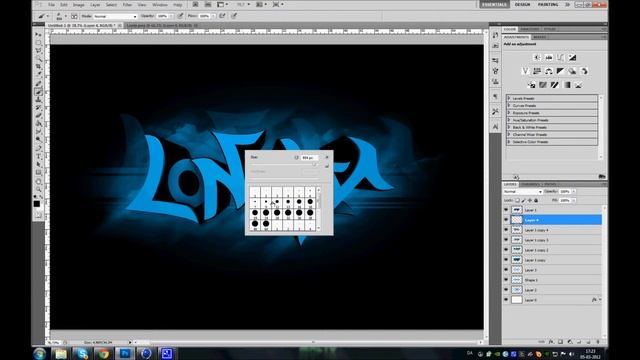640x360 pixels.
Task: Select the Rectangular Marquee tool
Action: tap(38, 42)
